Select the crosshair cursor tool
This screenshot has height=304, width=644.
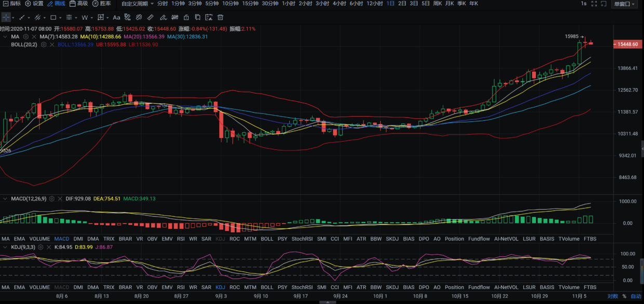click(x=6, y=18)
